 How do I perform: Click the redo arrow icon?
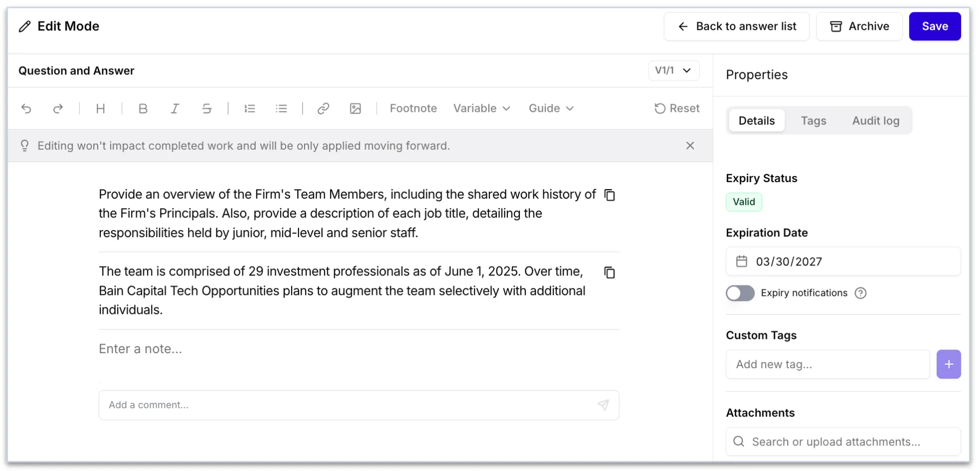(x=58, y=108)
